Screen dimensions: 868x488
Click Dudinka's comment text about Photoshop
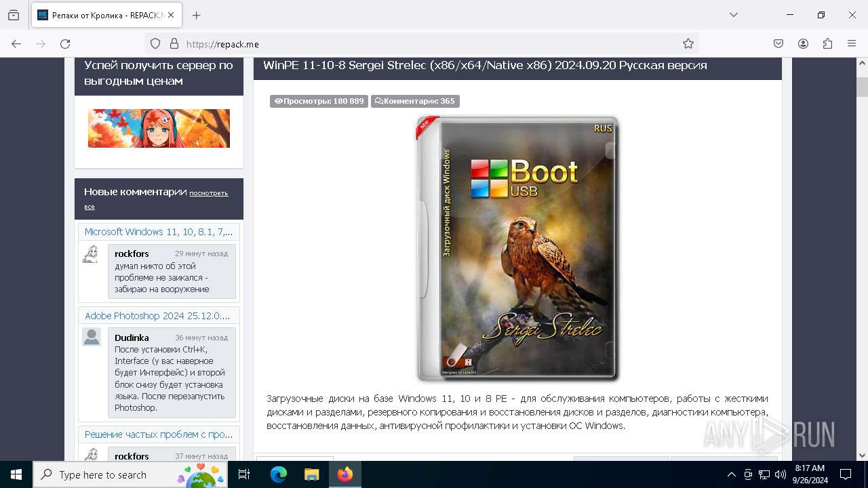(170, 379)
